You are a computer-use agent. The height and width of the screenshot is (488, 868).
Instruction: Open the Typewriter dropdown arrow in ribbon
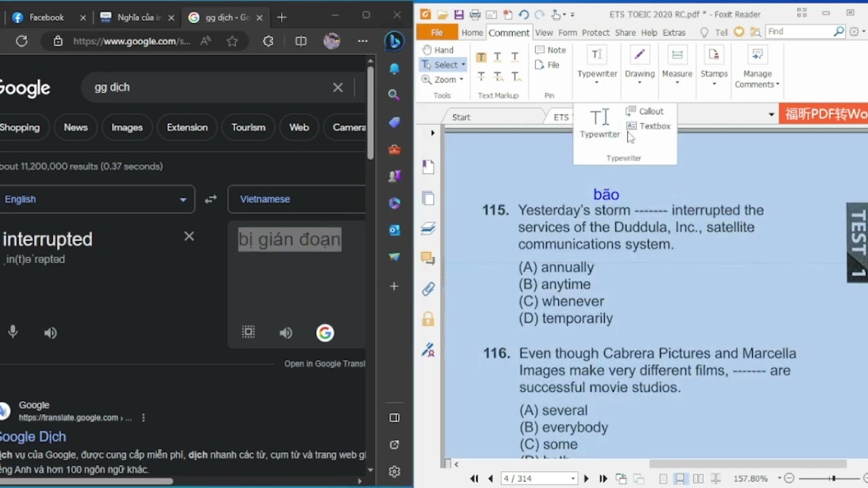click(x=597, y=83)
